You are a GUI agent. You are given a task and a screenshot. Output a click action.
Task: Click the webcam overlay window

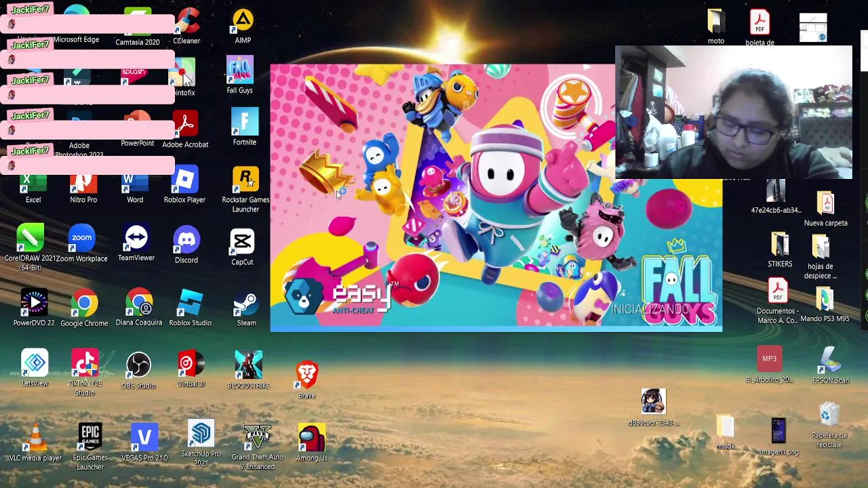(734, 113)
